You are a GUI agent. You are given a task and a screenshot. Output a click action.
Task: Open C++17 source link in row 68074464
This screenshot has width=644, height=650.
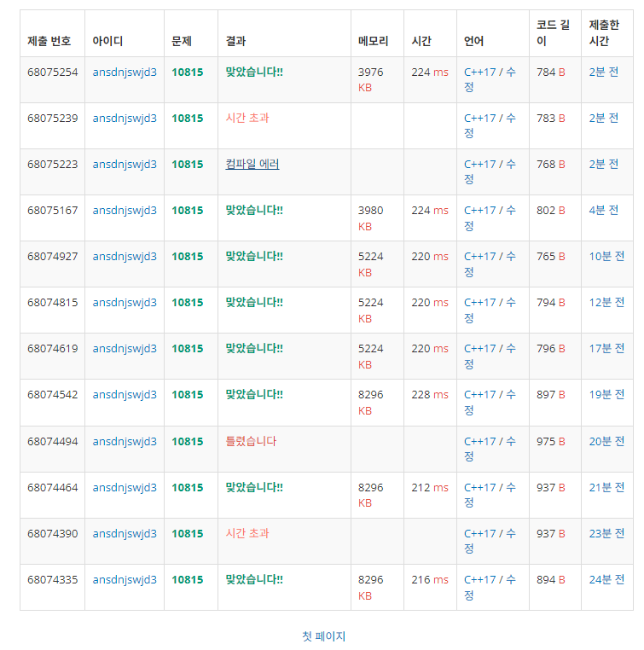(x=479, y=487)
